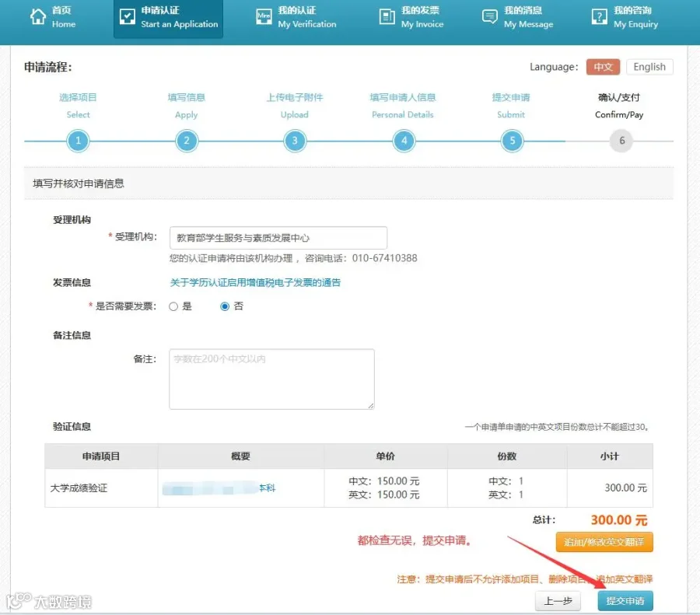
Task: Click the My Message speech bubble icon
Action: (x=489, y=17)
